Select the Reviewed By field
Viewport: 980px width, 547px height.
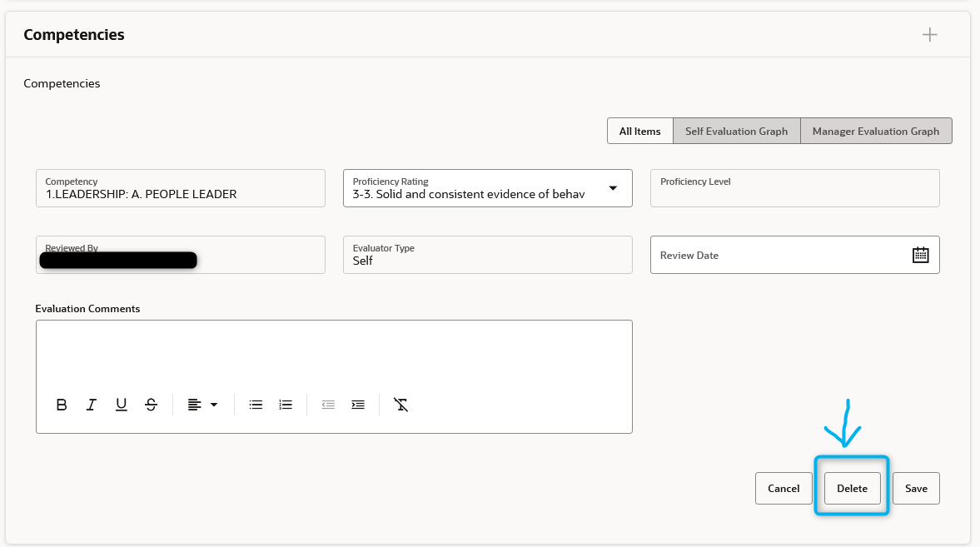click(181, 255)
